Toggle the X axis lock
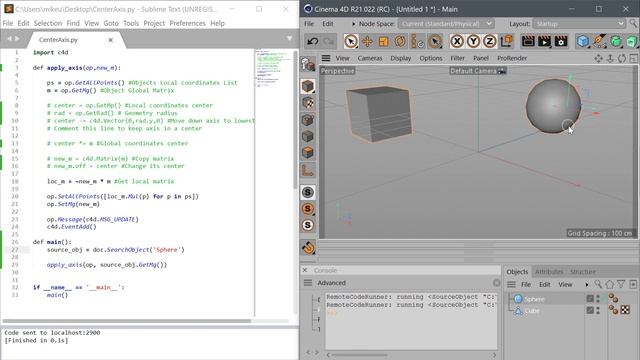 (457, 41)
